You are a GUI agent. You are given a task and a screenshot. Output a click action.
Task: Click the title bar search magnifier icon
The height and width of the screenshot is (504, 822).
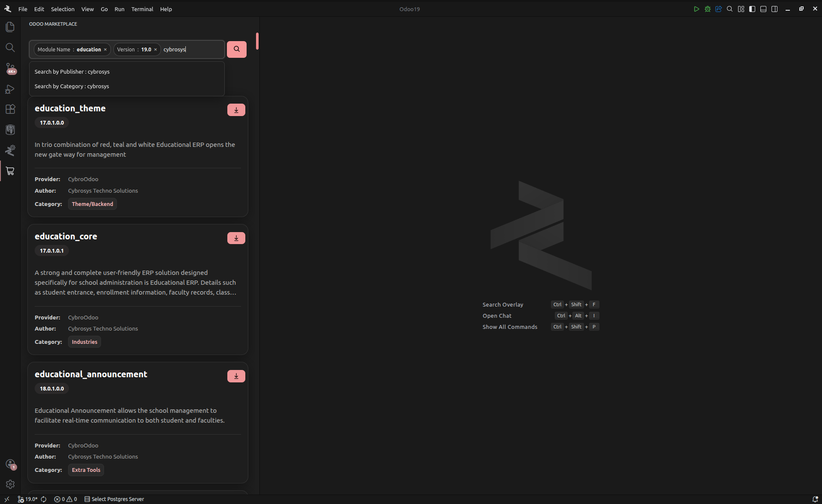730,9
